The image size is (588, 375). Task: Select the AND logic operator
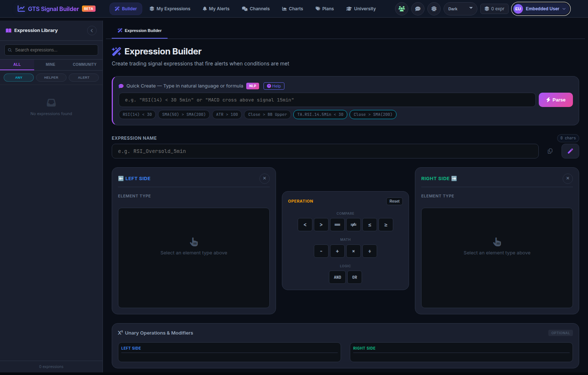tap(337, 277)
